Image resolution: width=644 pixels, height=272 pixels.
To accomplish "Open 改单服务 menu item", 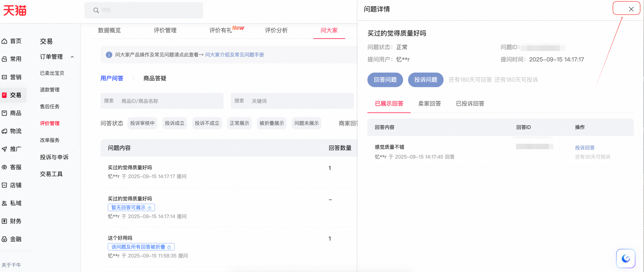I will [x=50, y=140].
